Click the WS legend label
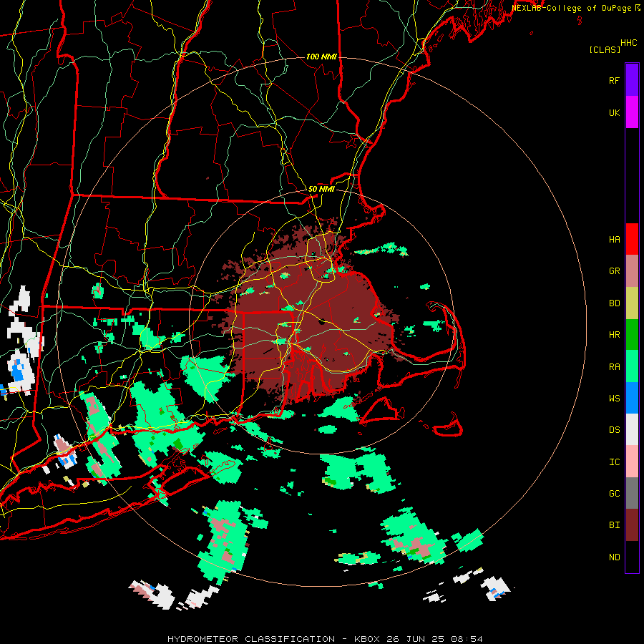The image size is (644, 644). [614, 398]
